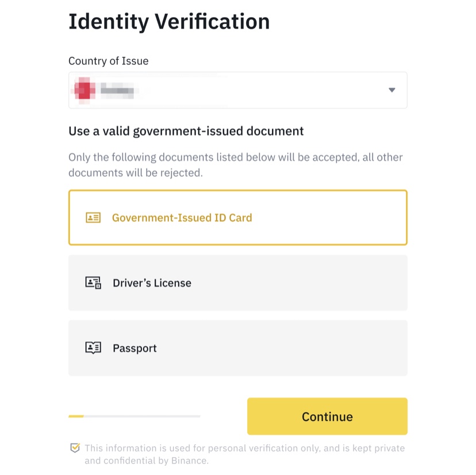
Task: Click the empty space right of Passport label
Action: tap(287, 348)
